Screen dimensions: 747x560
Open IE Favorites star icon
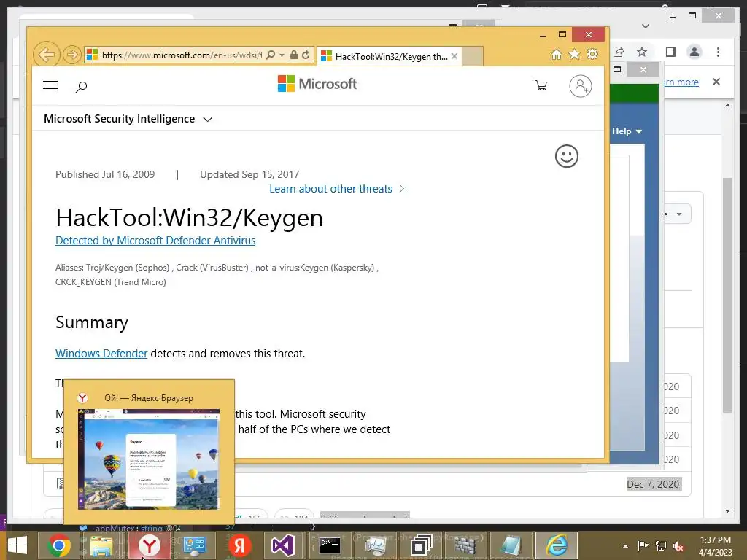click(575, 54)
